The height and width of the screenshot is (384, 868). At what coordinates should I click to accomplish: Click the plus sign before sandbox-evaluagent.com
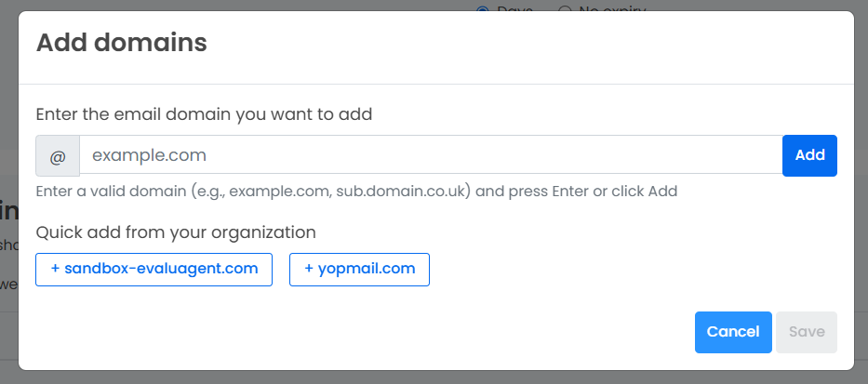pyautogui.click(x=56, y=269)
